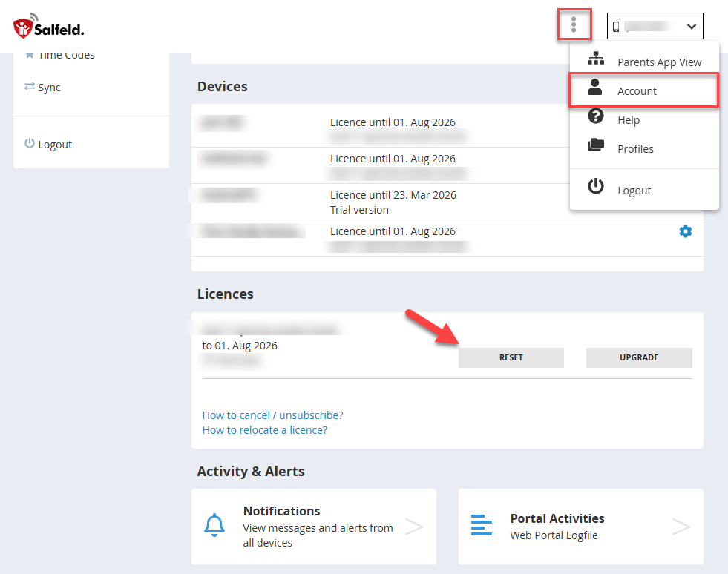This screenshot has height=574, width=728.
Task: Click the gear icon in the devices list
Action: point(685,231)
